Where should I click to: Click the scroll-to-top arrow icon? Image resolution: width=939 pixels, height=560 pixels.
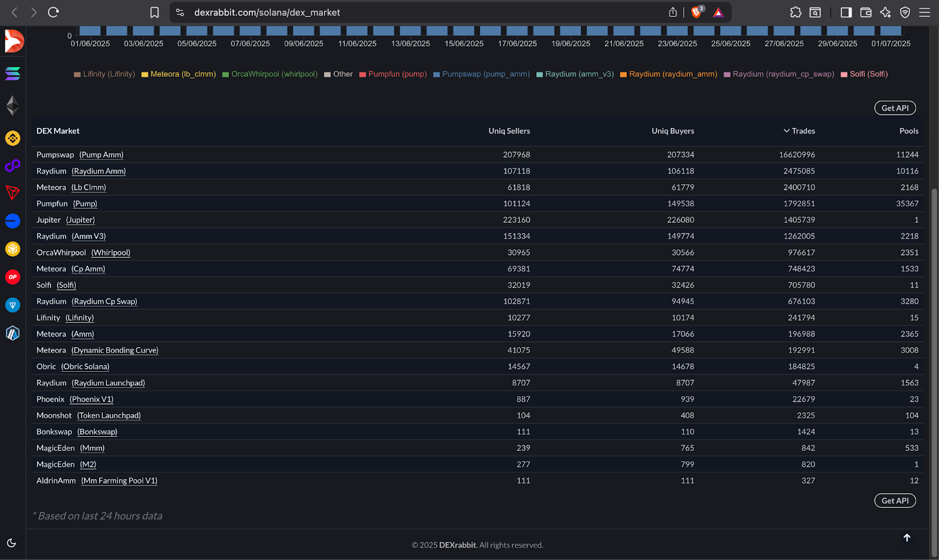tap(907, 538)
